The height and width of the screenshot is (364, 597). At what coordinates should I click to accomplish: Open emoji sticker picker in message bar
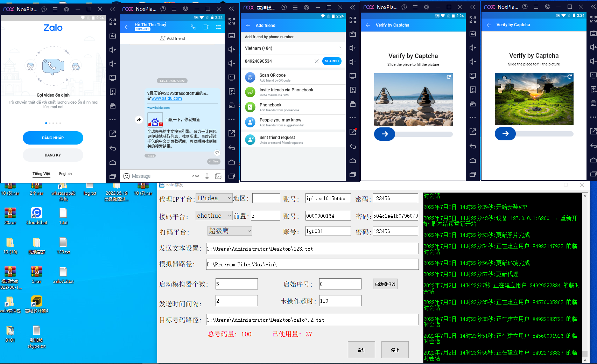point(127,176)
